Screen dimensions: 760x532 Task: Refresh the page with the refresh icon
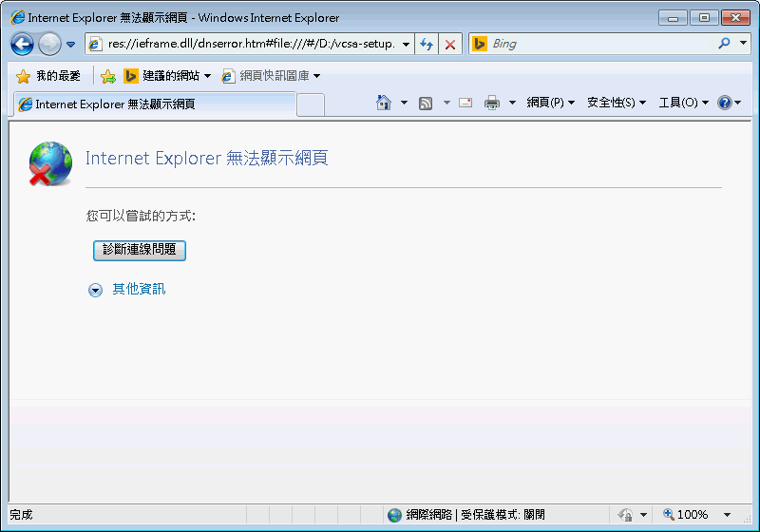point(427,45)
